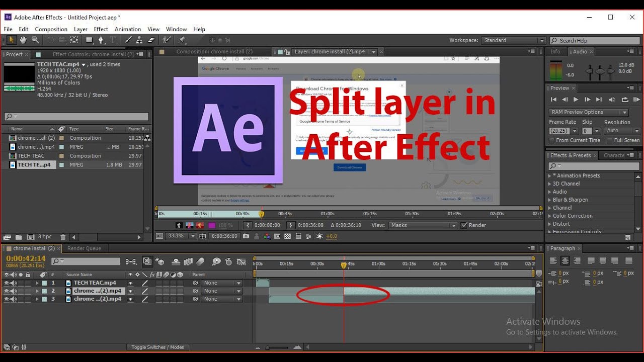
Task: Go to first frame in Preview panel
Action: 553,100
